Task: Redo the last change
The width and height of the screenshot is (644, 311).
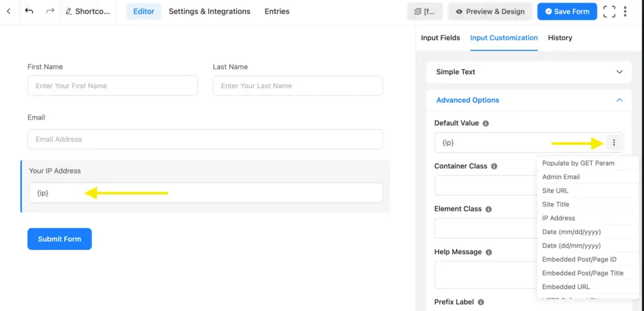Action: click(x=50, y=11)
